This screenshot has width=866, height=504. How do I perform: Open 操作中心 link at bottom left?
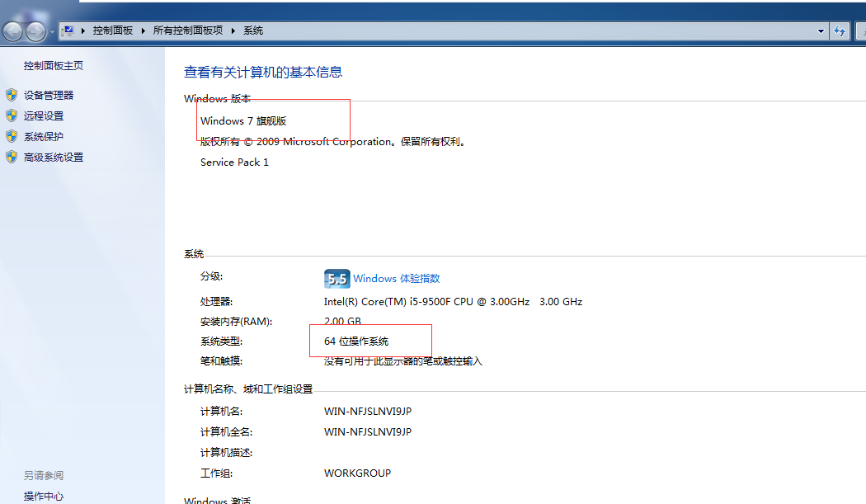click(44, 496)
